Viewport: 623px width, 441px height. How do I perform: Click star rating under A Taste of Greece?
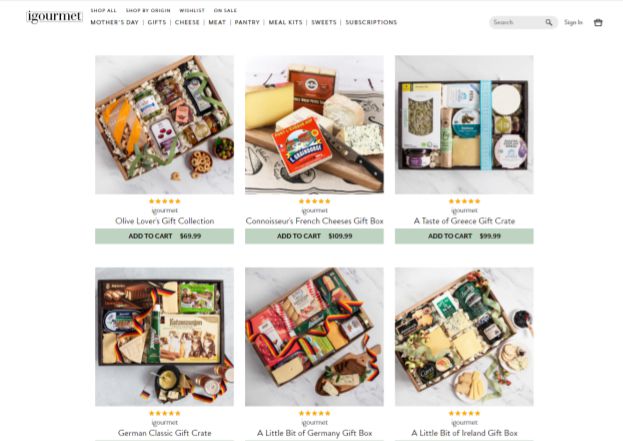coord(464,201)
